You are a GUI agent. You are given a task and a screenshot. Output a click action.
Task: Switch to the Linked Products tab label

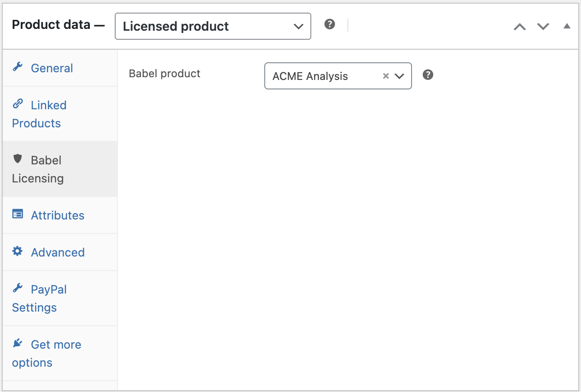pos(48,105)
